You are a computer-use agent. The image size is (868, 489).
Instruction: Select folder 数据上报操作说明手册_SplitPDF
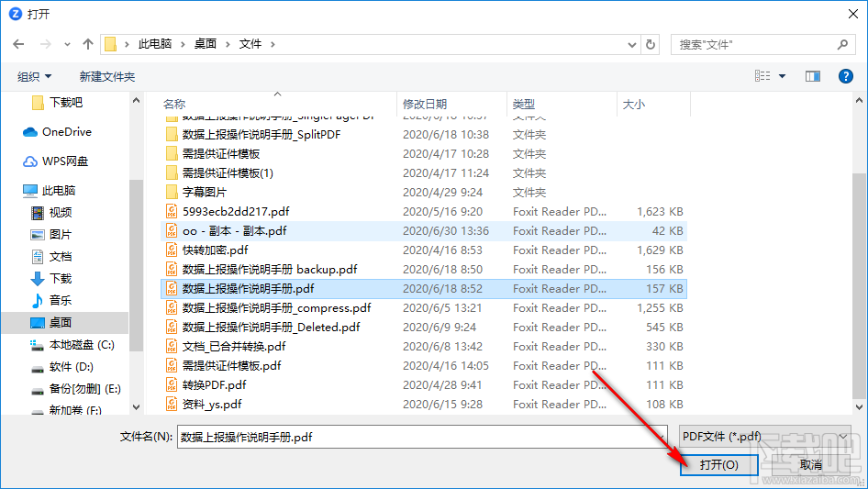click(x=262, y=135)
